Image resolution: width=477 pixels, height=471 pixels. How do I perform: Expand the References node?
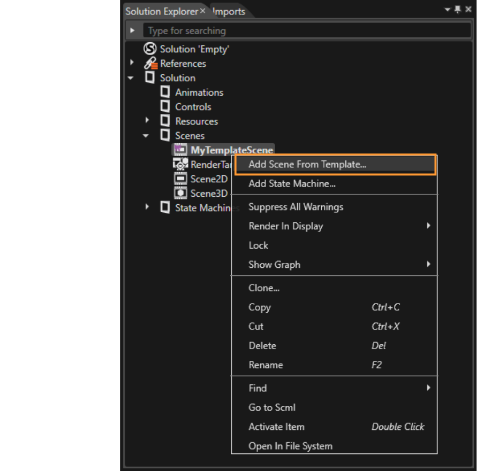[132, 62]
